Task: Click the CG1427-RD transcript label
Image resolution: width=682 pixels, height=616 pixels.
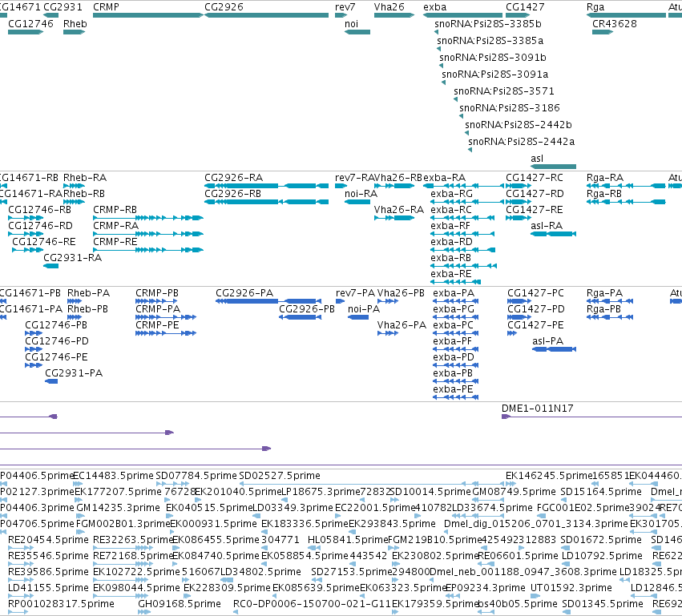Action: click(535, 194)
